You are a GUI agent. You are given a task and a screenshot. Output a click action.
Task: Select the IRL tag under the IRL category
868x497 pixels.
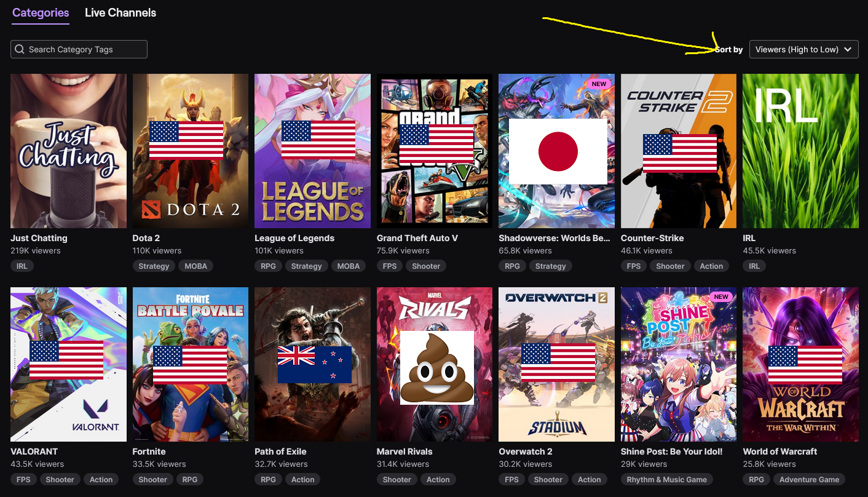tap(754, 266)
